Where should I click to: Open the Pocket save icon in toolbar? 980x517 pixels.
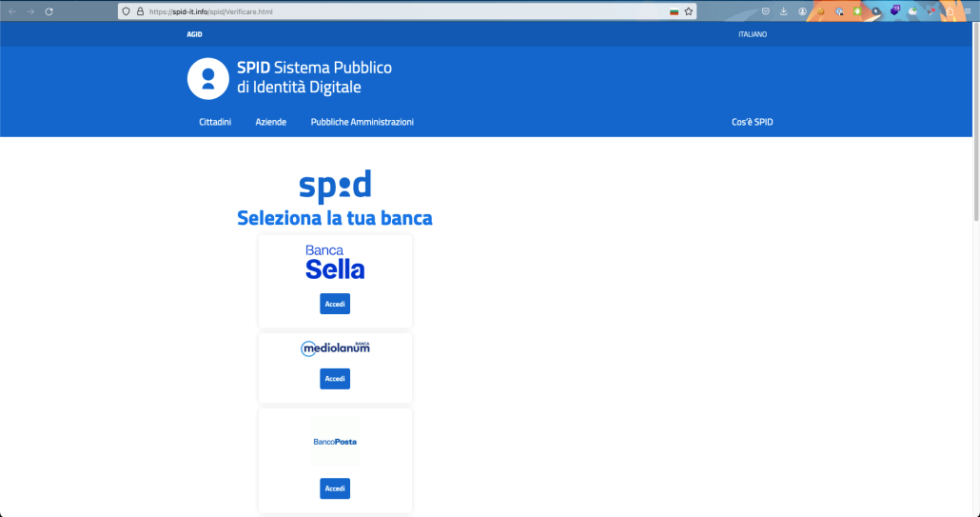(765, 11)
